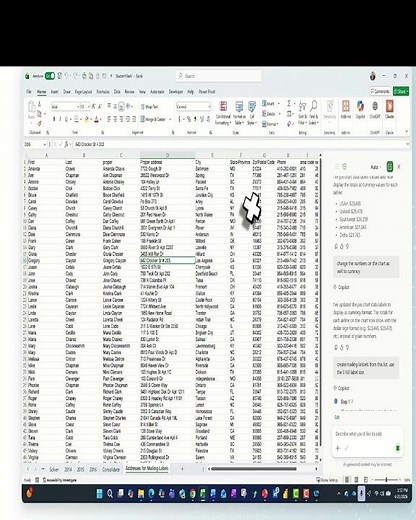
Task: Open the File menu
Action: (x=29, y=92)
